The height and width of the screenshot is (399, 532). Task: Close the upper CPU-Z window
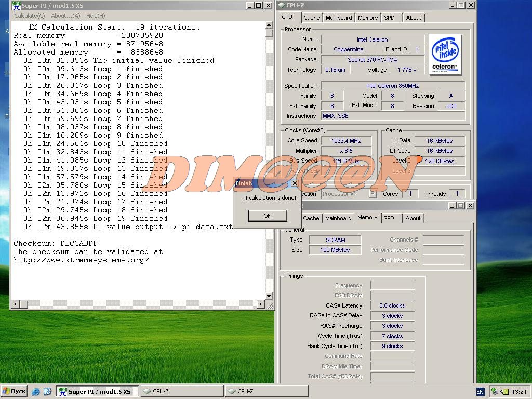[471, 5]
